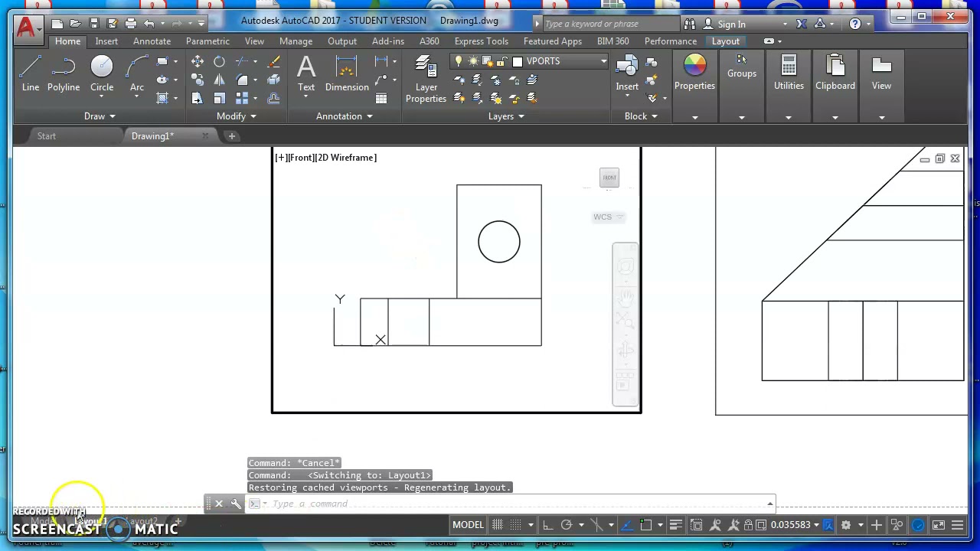
Task: Switch to the Annotate ribbon tab
Action: tap(152, 41)
